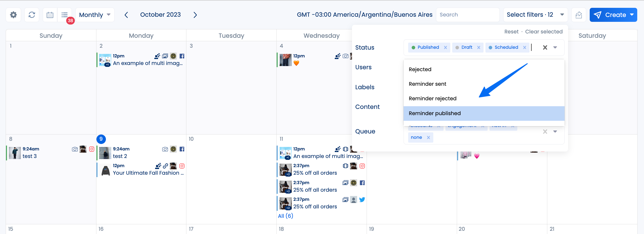
Task: Select the Rejected status option
Action: coord(484,69)
